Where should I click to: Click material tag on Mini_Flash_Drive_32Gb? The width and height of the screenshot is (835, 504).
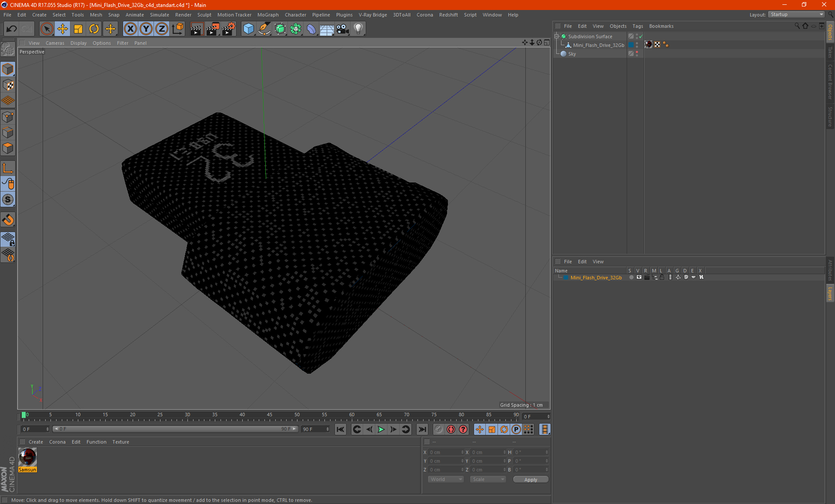(x=648, y=44)
